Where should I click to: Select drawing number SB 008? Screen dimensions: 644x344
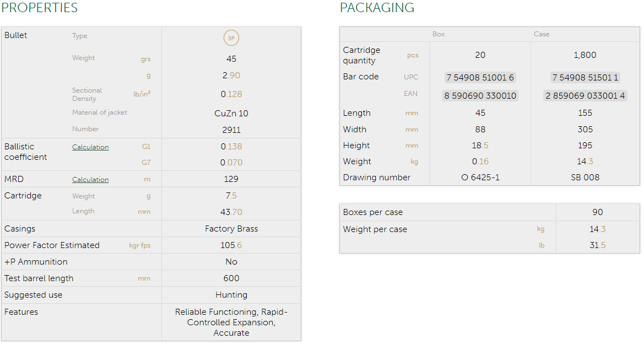585,178
